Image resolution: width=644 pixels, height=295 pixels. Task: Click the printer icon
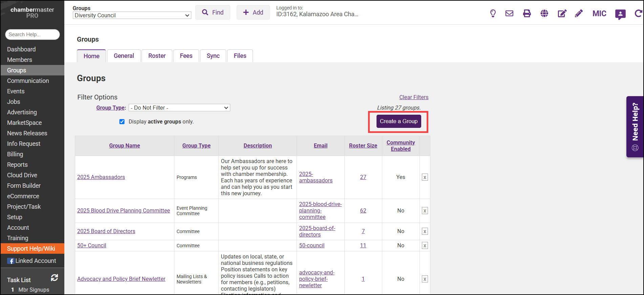click(x=527, y=14)
